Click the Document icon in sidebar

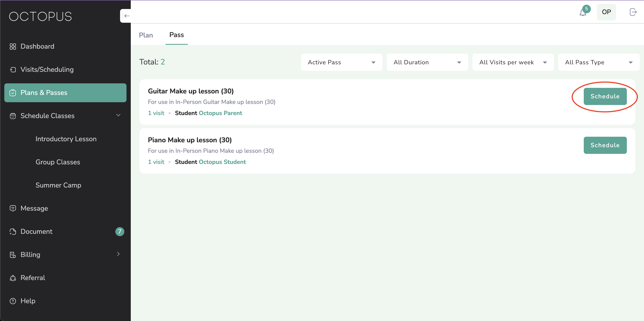click(x=13, y=232)
